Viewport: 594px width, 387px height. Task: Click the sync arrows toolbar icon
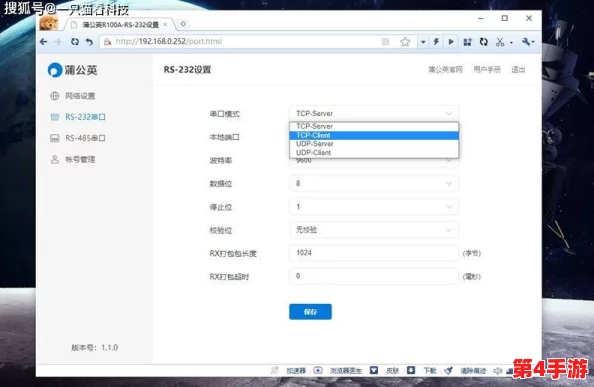pyautogui.click(x=483, y=42)
